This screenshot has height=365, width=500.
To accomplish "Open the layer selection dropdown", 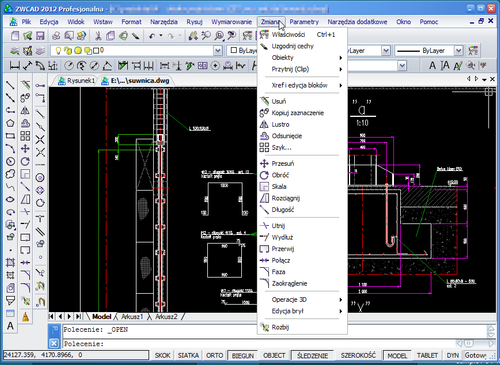I will pyautogui.click(x=218, y=51).
